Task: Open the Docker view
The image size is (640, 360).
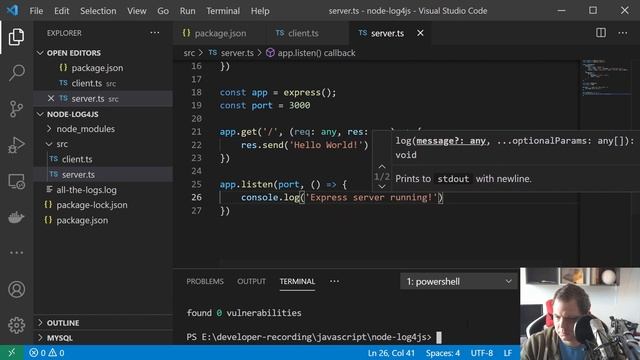Action: (16, 217)
